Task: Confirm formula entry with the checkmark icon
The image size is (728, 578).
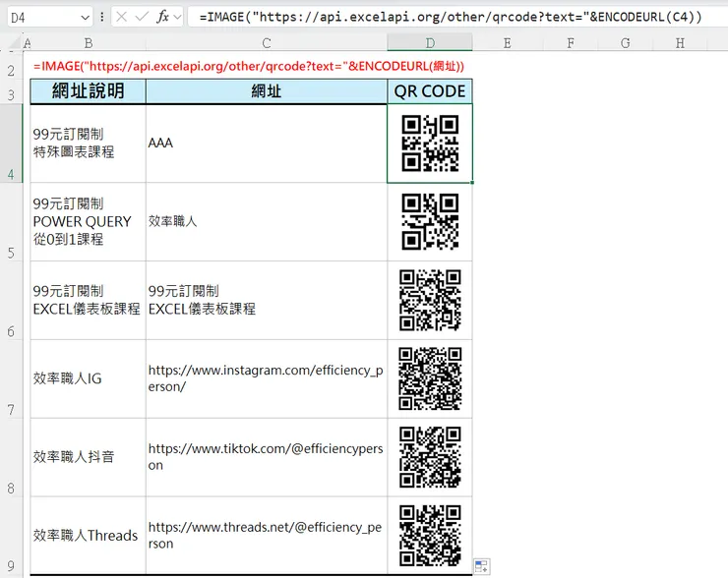Action: pyautogui.click(x=142, y=17)
